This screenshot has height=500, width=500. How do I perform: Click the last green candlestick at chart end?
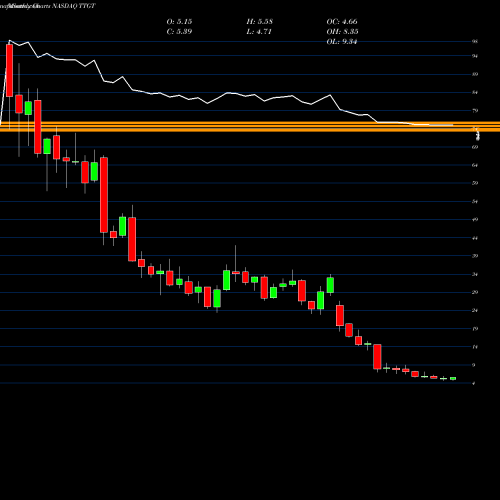pyautogui.click(x=453, y=378)
